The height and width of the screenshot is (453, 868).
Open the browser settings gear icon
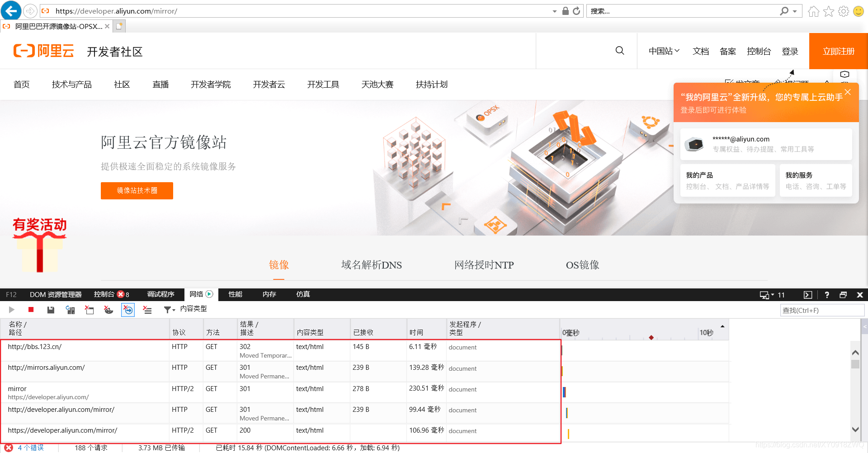point(844,11)
